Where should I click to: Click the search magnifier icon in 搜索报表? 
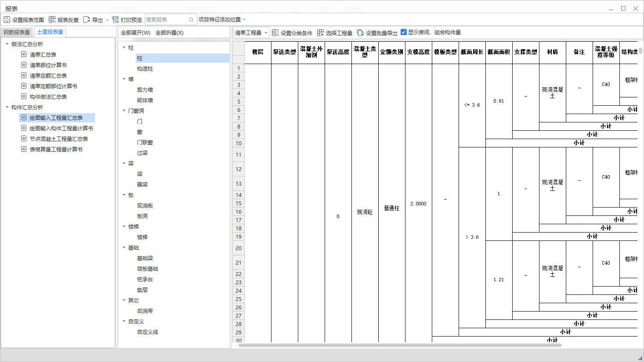point(192,20)
